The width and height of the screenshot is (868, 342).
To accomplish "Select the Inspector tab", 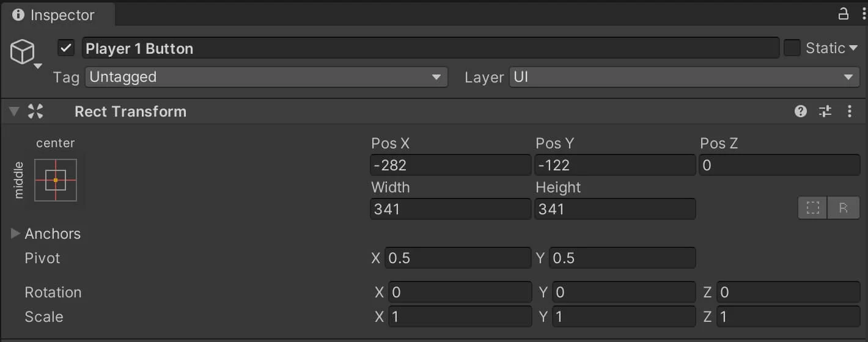I will (54, 15).
